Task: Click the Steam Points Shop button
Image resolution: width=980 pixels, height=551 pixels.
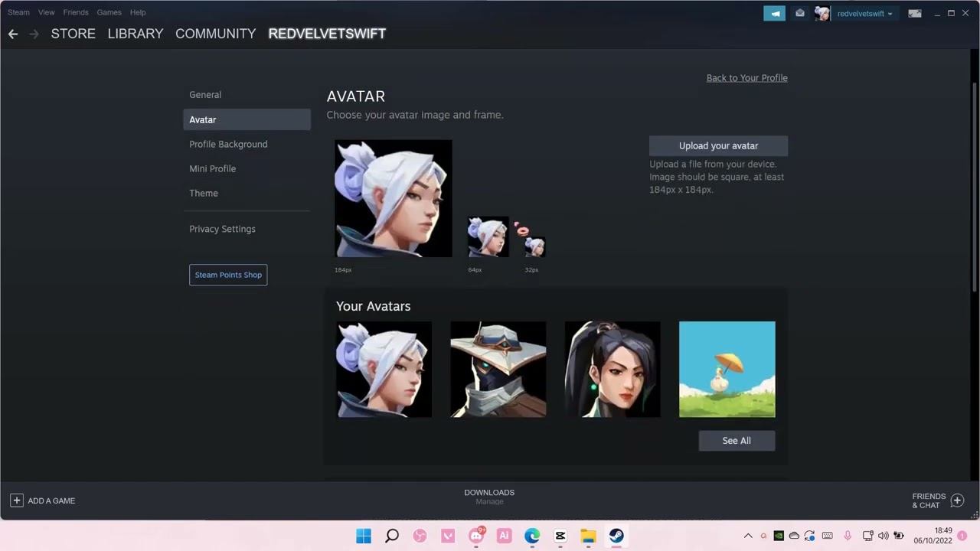Action: click(228, 275)
